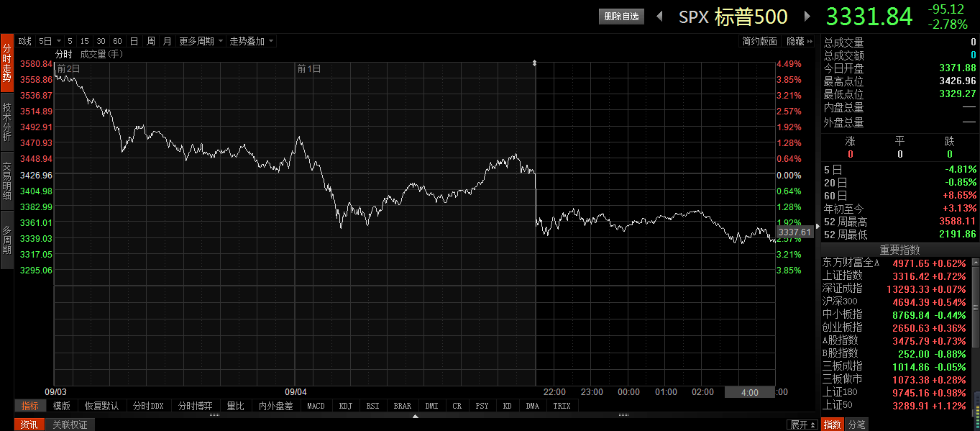Apply the MACD indicator

(316, 405)
